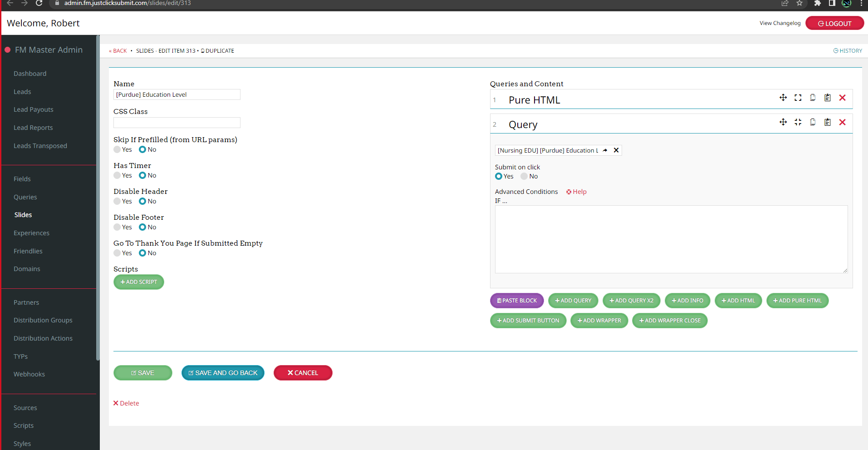Viewport: 868px width, 450px height.
Task: Focus the CSS Class input field
Action: 177,123
